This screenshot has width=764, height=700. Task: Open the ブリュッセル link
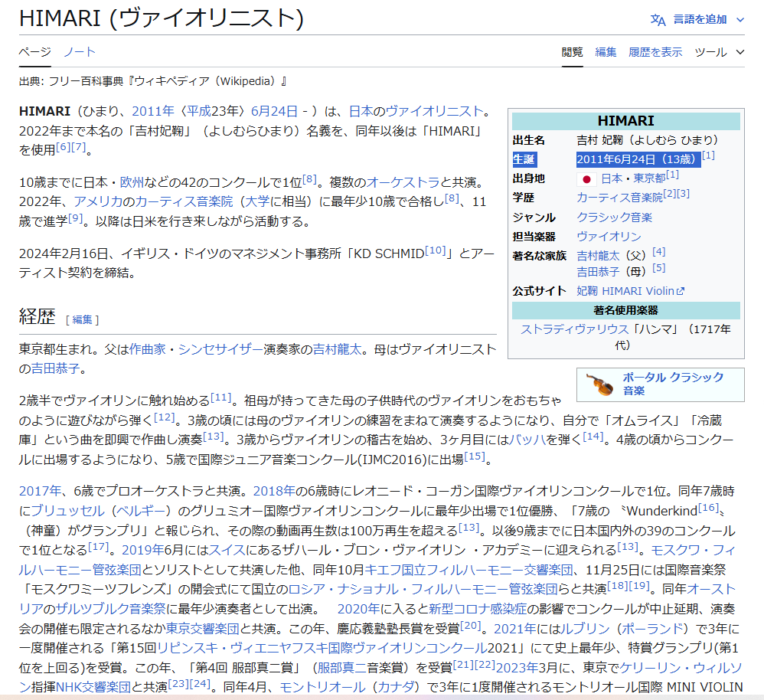tap(67, 511)
